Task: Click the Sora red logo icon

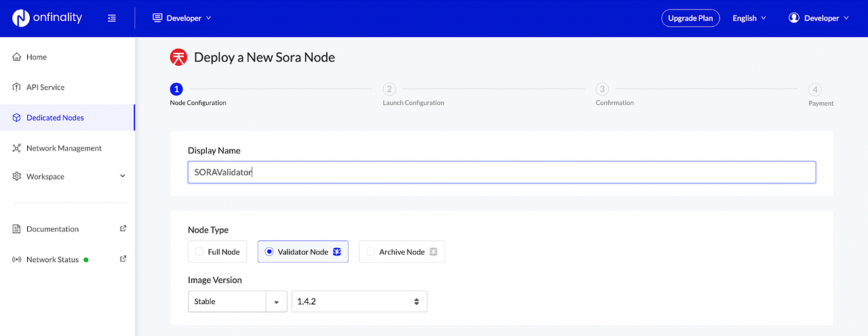Action: pyautogui.click(x=178, y=58)
